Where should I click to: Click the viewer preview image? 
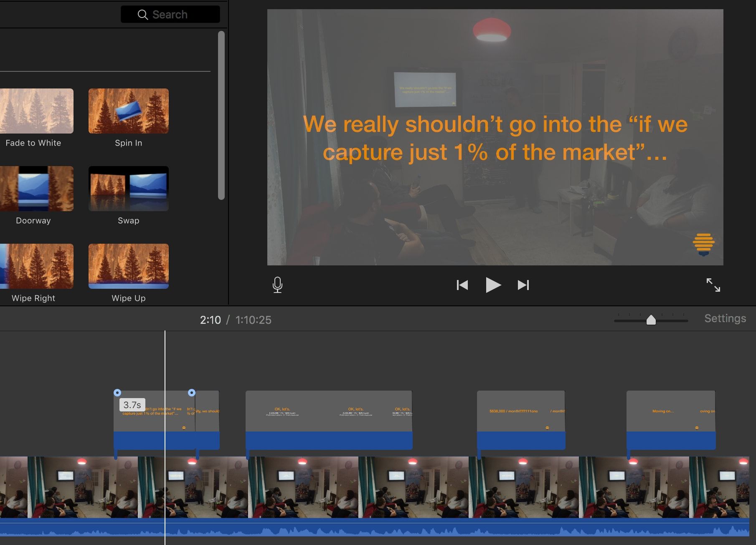[495, 137]
